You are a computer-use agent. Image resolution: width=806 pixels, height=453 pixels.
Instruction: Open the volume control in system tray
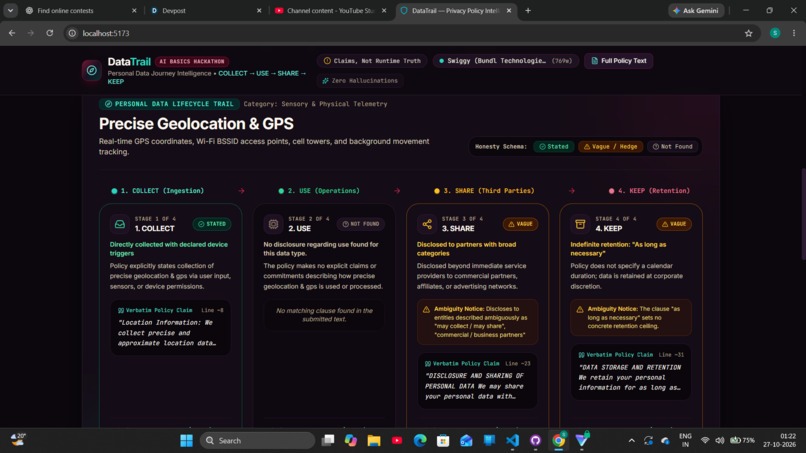(x=720, y=441)
